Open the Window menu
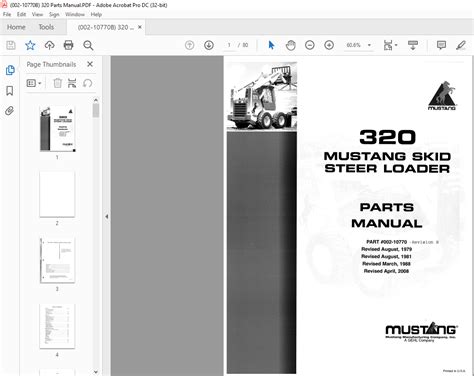Image resolution: width=474 pixels, height=376 pixels. (75, 14)
